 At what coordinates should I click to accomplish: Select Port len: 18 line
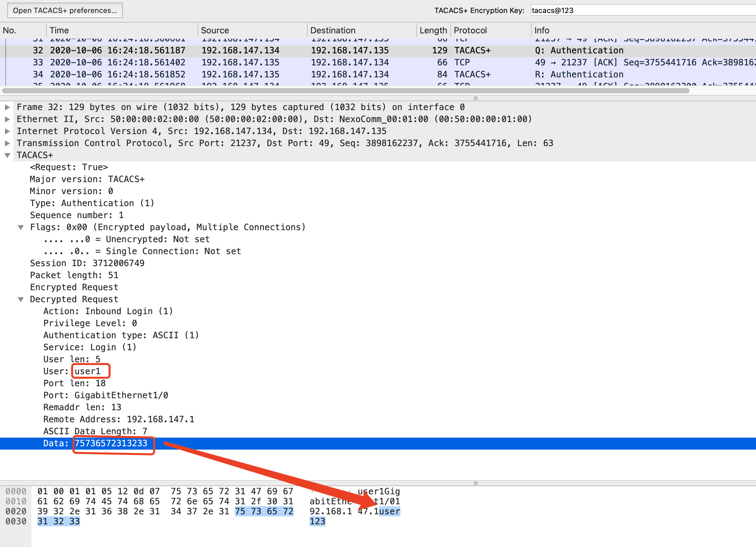(74, 383)
